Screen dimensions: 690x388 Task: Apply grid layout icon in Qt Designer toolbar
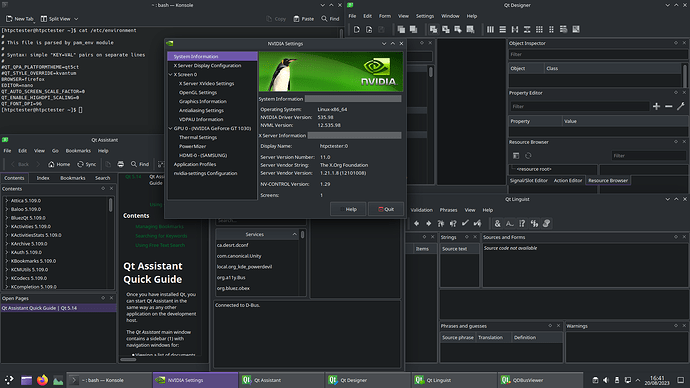pyautogui.click(x=539, y=29)
